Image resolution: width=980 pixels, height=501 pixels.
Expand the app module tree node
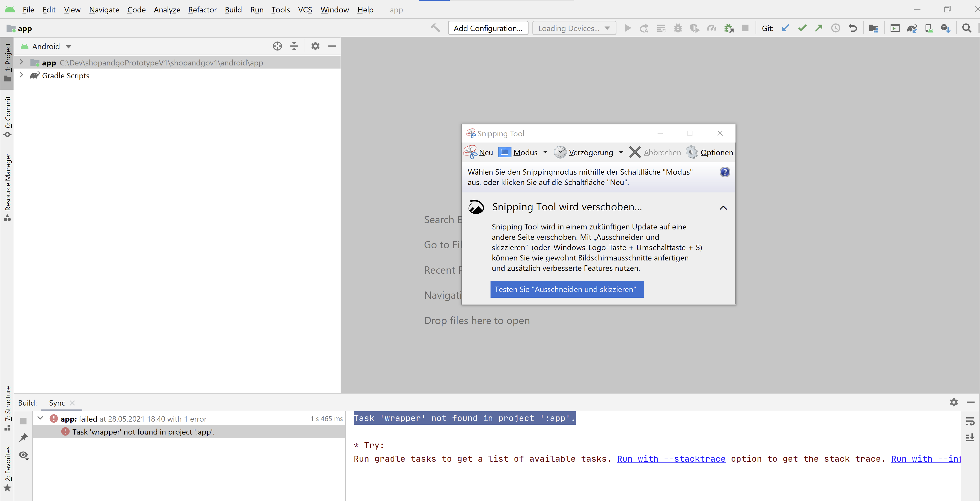click(21, 62)
